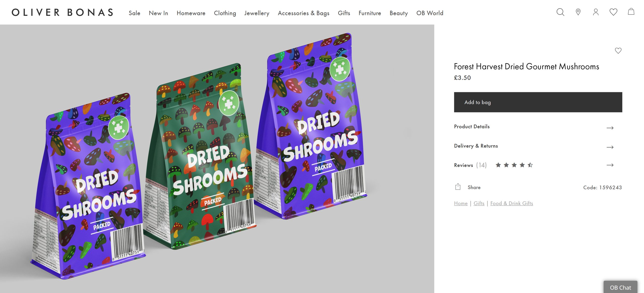Click the Oliver Bonas logo
Viewport: 644px width, 293px height.
[x=62, y=12]
